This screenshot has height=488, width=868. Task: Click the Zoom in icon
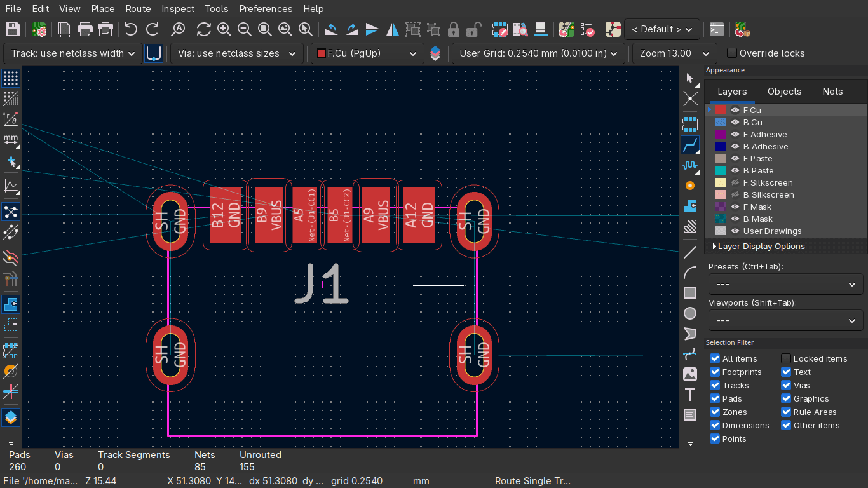pyautogui.click(x=224, y=29)
